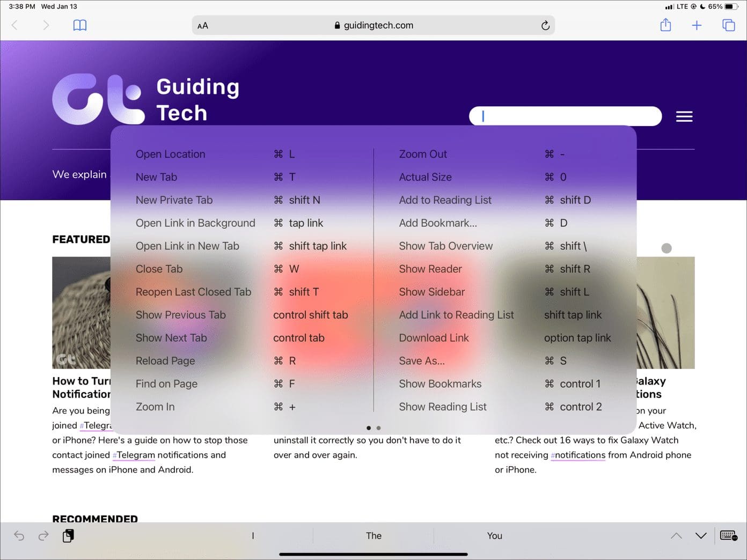This screenshot has width=747, height=560.
Task: Reload the page from address bar
Action: point(545,25)
